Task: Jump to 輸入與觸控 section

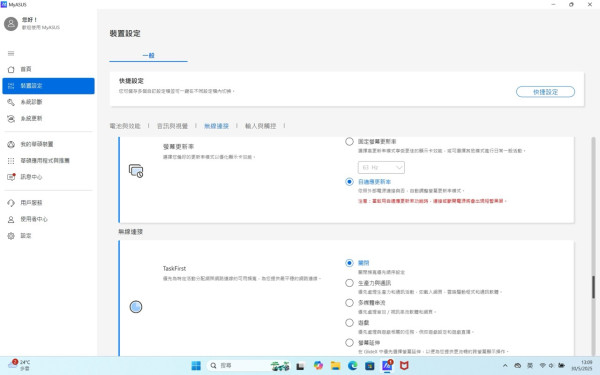Action: point(261,126)
